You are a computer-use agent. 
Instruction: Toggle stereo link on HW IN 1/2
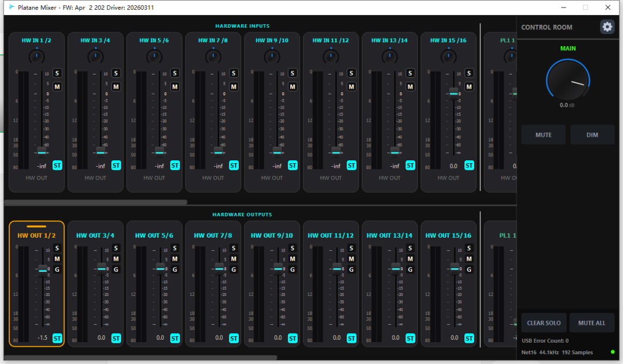pos(57,166)
